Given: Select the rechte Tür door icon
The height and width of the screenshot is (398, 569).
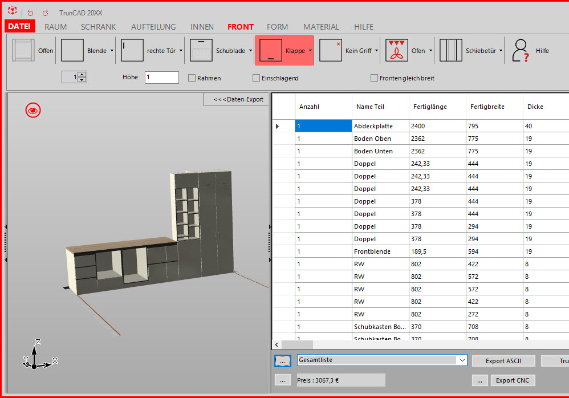Looking at the screenshot, I should click(x=132, y=50).
